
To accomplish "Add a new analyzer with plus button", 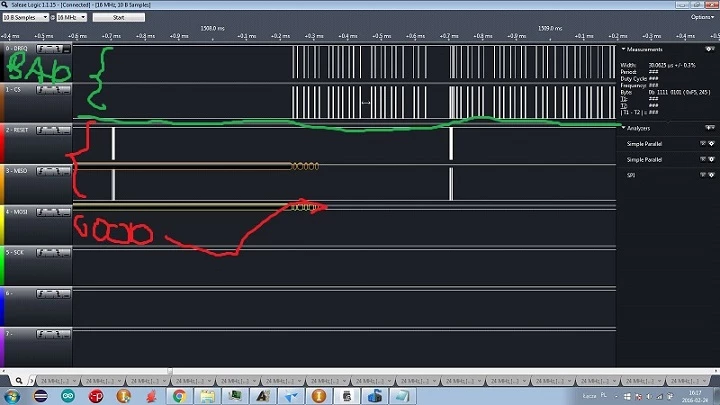I will click(708, 128).
